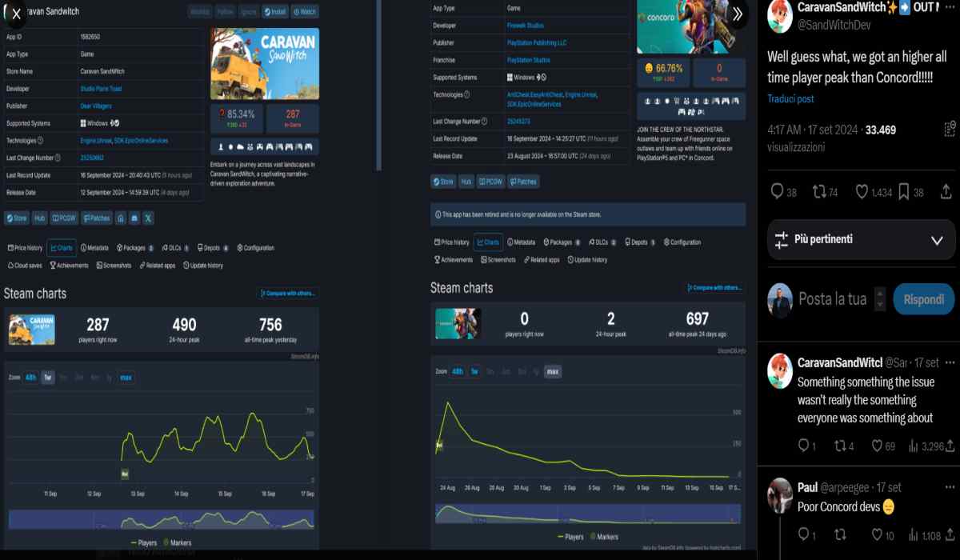Bookmark the main CaravanSandWitch tweet
Screen dimensions: 960x560
pyautogui.click(x=903, y=192)
